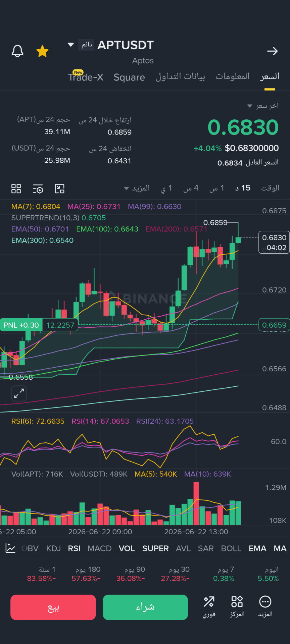Select the السعر tab
This screenshot has width=290, height=644.
click(270, 77)
